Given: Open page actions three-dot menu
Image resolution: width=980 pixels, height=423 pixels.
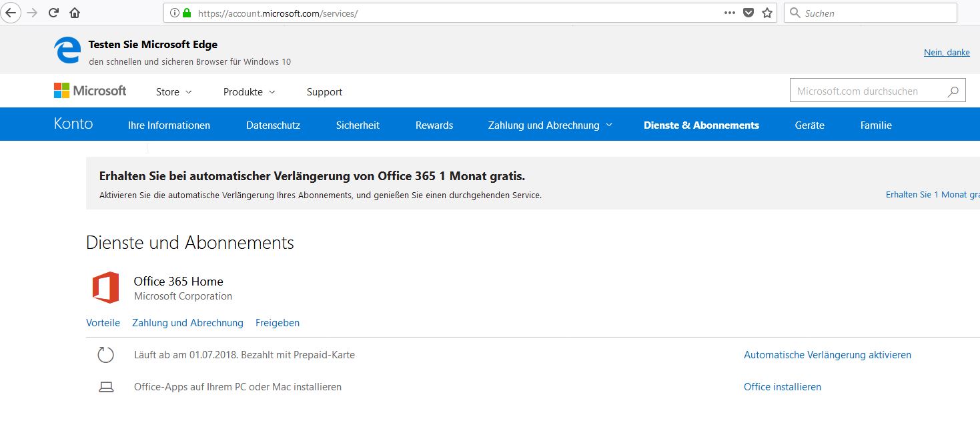Looking at the screenshot, I should pos(730,13).
